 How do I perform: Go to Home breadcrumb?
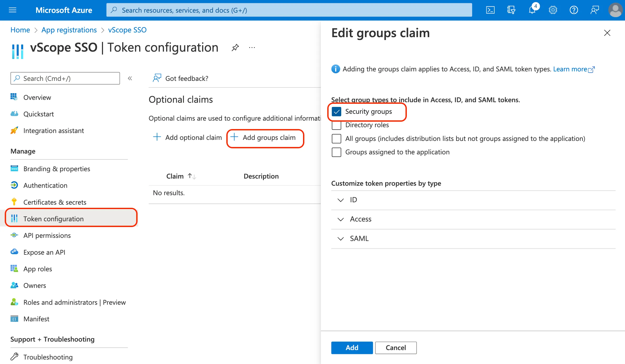pyautogui.click(x=20, y=30)
